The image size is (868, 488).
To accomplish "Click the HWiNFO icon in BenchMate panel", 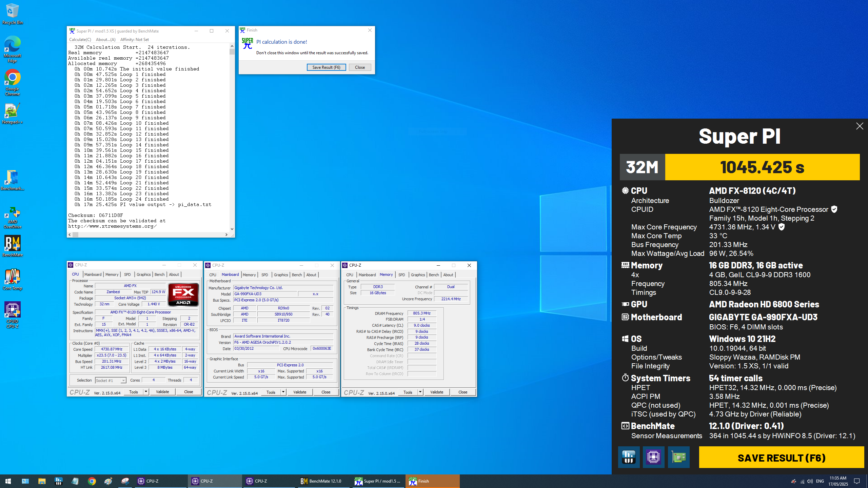I will point(629,457).
